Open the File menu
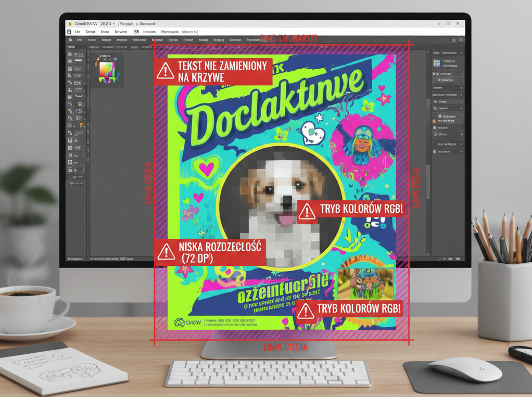 coord(78,32)
